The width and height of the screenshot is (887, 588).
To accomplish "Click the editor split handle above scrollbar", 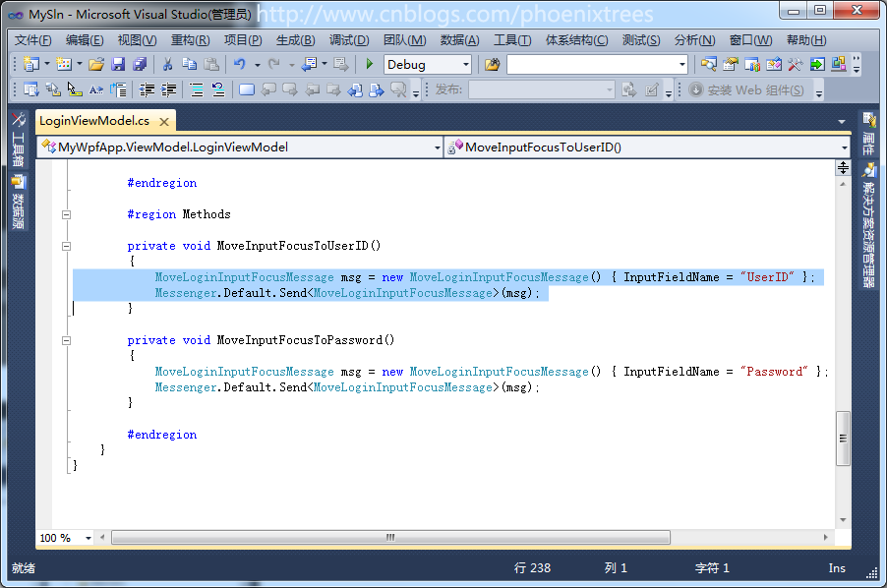I will tap(843, 167).
